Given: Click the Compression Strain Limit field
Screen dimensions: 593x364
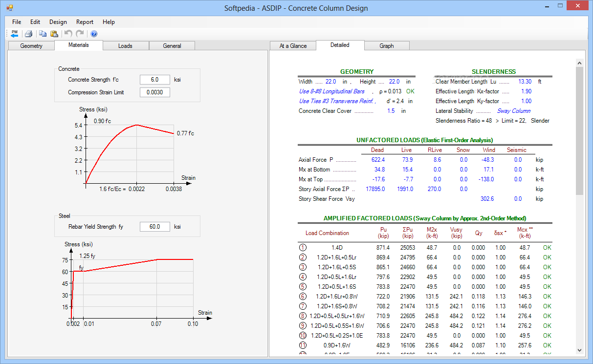Looking at the screenshot, I should point(155,92).
